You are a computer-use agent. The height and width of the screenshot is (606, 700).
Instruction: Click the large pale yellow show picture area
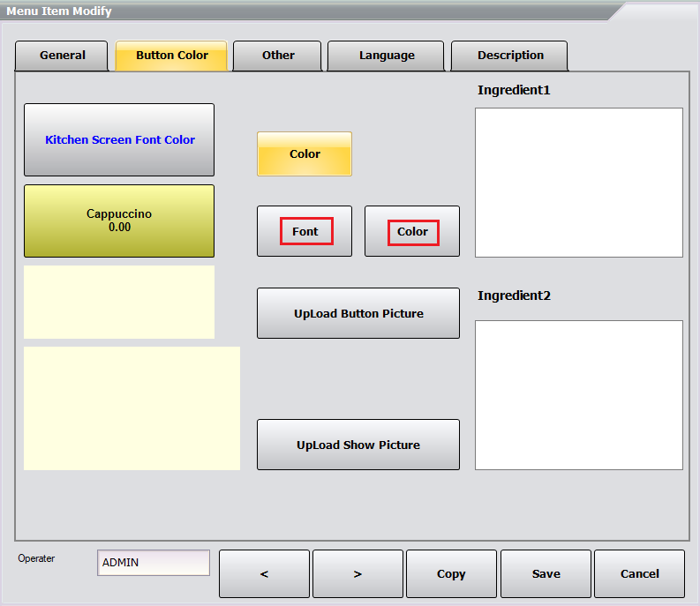132,408
